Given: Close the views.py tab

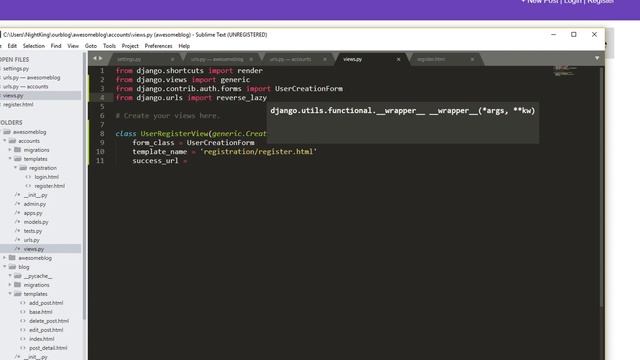Looking at the screenshot, I should (x=398, y=60).
